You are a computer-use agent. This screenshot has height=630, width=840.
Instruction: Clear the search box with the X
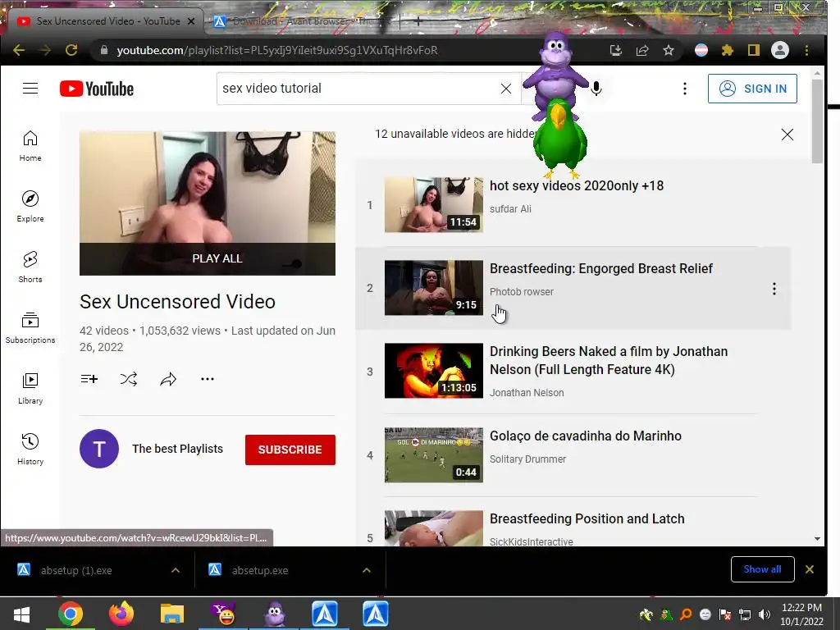[505, 89]
